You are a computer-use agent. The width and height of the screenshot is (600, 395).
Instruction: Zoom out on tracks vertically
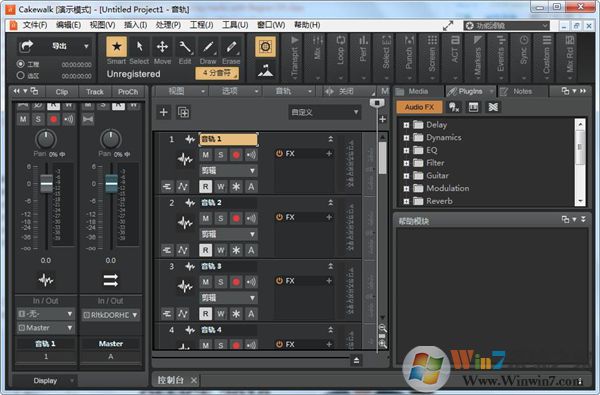382,328
